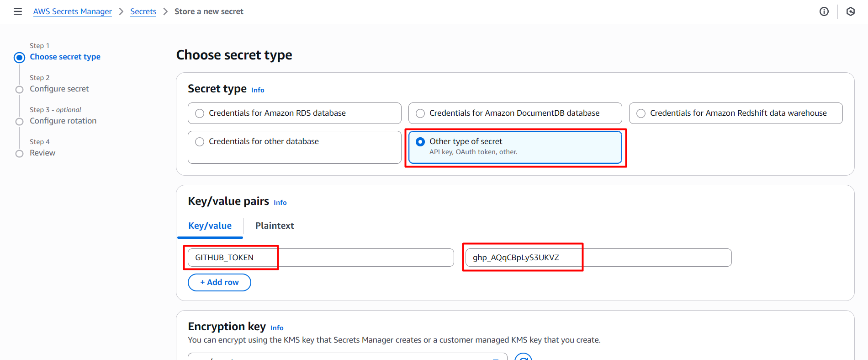Screen dimensions: 868x360
Task: Select Credentials for Amazon Redshift data warehouse
Action: click(x=736, y=113)
